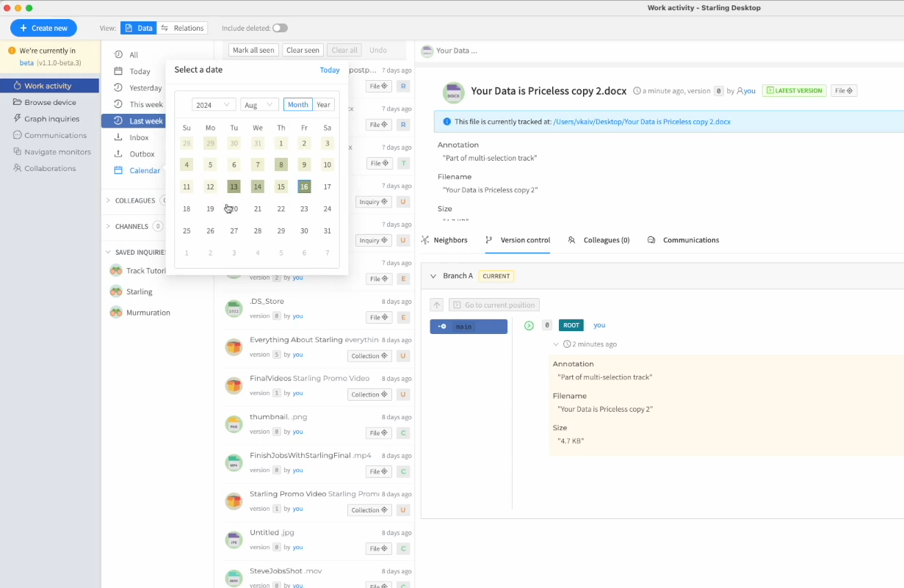Select August 13 in the calendar

pyautogui.click(x=234, y=186)
